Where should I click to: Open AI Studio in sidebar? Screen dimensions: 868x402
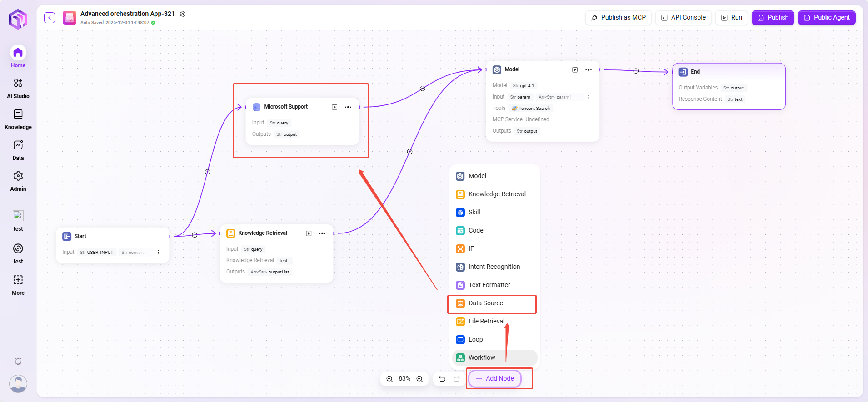coord(18,88)
